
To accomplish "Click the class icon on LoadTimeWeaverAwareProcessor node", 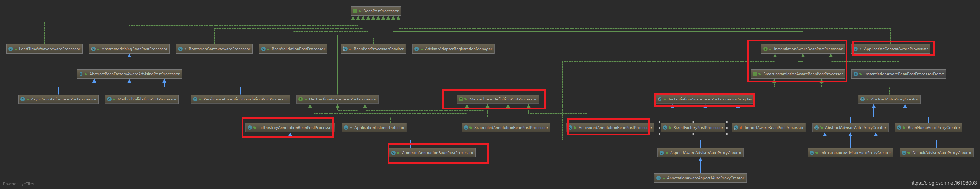I will click(11, 49).
